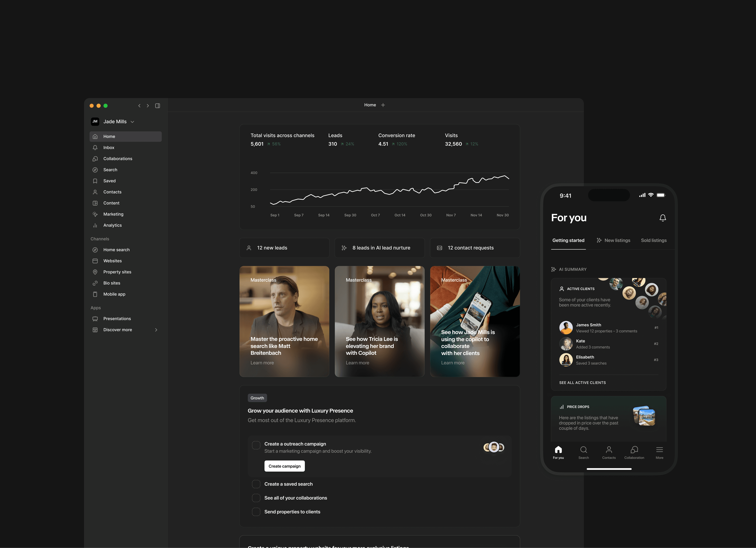Click the Create campaign button
This screenshot has height=548, width=756.
[284, 466]
